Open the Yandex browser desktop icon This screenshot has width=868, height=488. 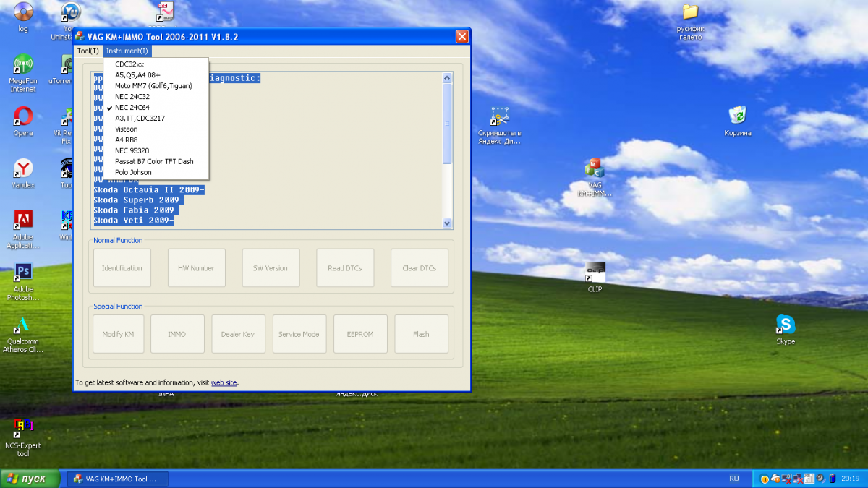23,169
